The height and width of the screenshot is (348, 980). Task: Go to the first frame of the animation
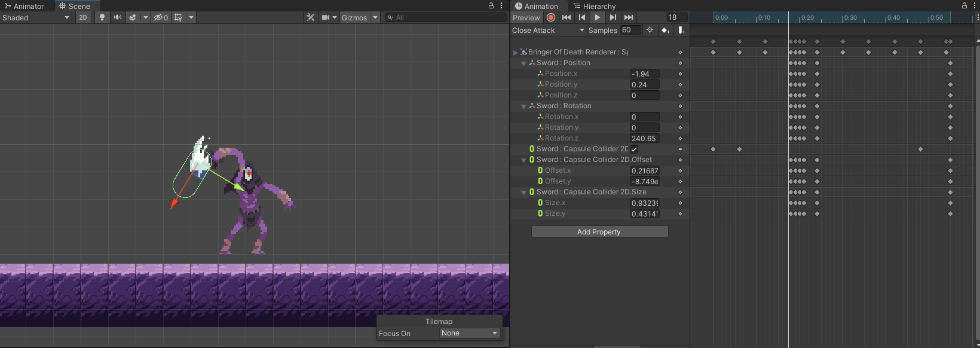point(566,17)
